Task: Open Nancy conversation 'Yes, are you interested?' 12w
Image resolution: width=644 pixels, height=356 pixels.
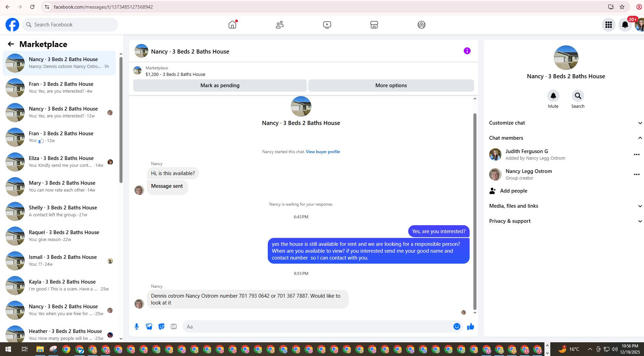Action: tap(59, 112)
